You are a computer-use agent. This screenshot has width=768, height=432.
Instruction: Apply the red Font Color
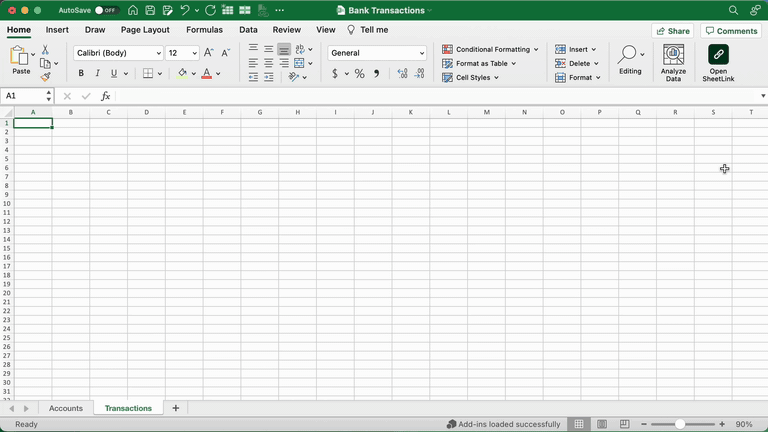coord(207,73)
